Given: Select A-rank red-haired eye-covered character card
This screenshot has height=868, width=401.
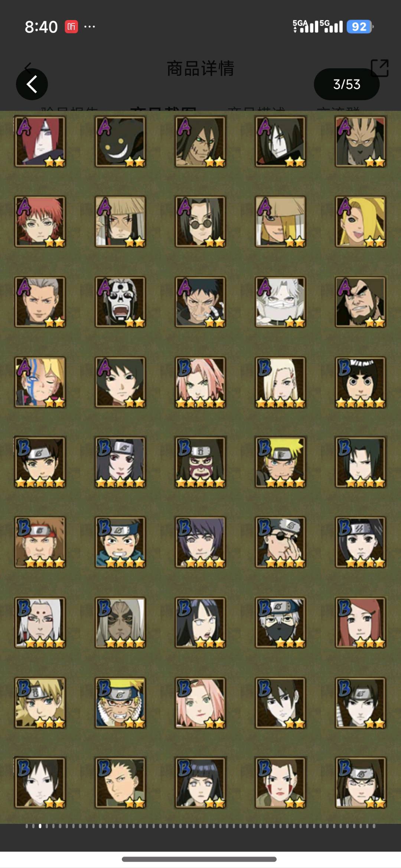Looking at the screenshot, I should [40, 141].
